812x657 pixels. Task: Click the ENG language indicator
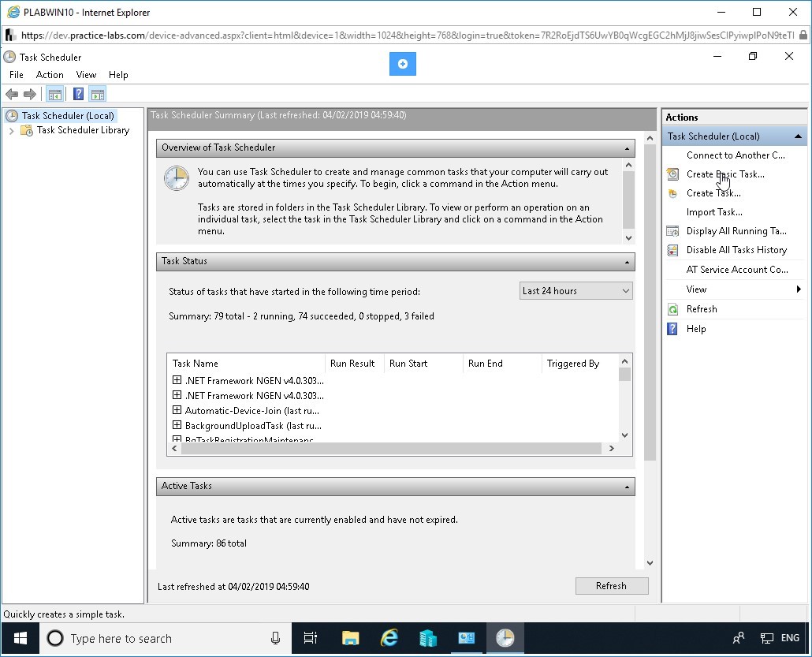[790, 638]
